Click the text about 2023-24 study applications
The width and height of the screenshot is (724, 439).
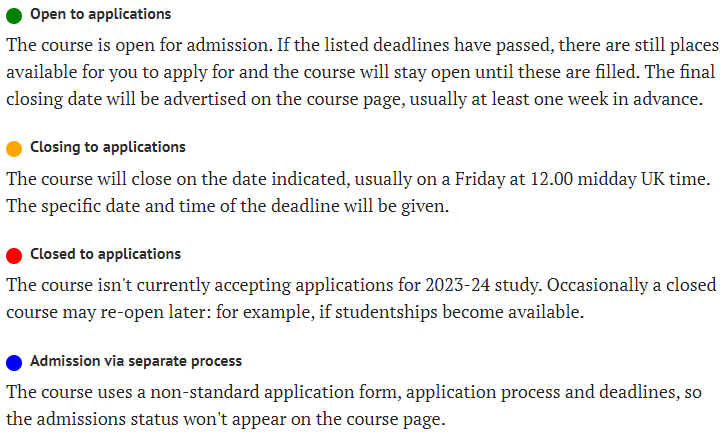coord(274,285)
